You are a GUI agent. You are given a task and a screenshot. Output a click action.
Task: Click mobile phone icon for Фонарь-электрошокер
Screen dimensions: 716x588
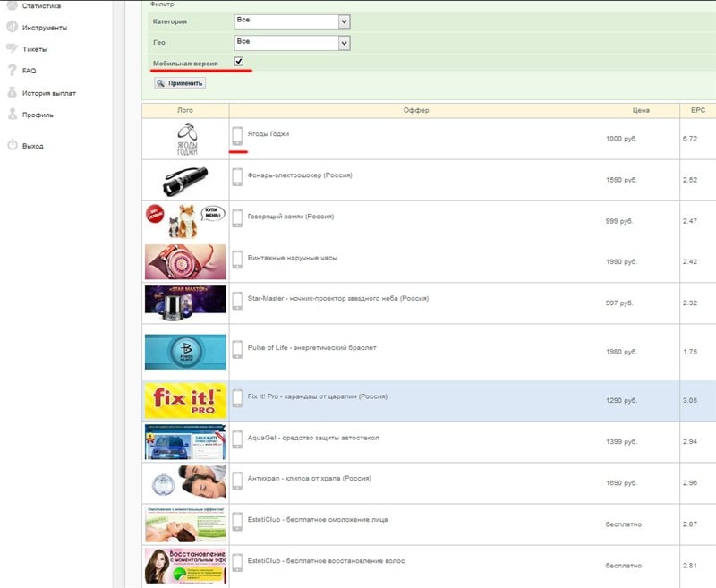[x=237, y=177]
